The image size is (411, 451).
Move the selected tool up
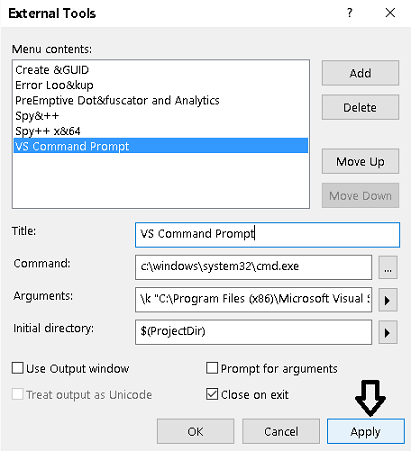click(360, 161)
